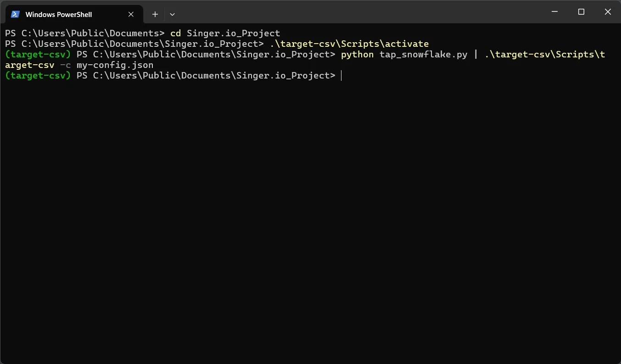Image resolution: width=621 pixels, height=364 pixels.
Task: Click the first prompt path "PS C:\Users\Public\Documents>"
Action: (x=84, y=33)
